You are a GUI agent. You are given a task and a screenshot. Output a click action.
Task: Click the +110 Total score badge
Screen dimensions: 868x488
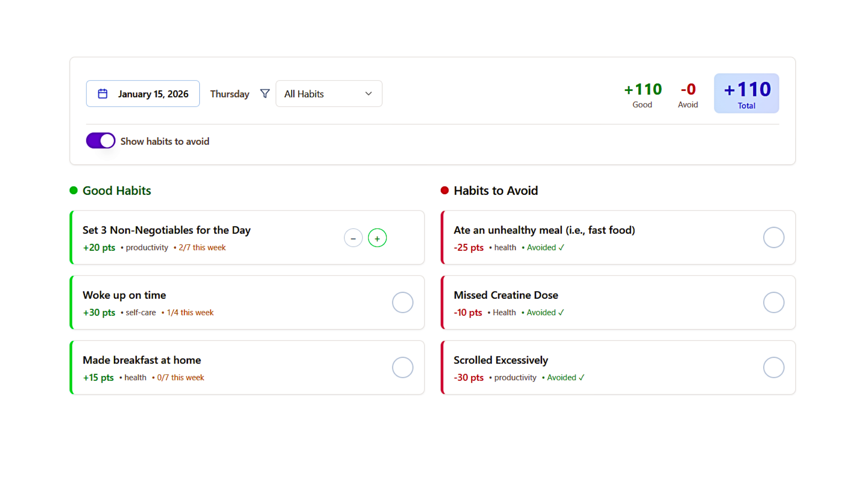coord(746,94)
